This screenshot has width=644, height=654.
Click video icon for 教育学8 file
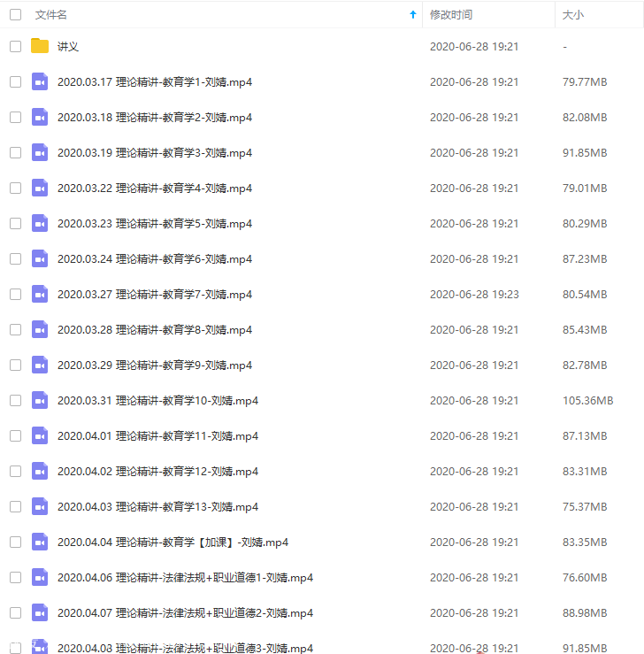point(40,329)
